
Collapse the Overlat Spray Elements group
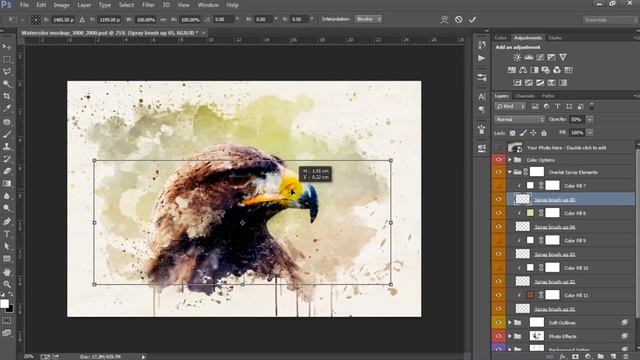(510, 172)
